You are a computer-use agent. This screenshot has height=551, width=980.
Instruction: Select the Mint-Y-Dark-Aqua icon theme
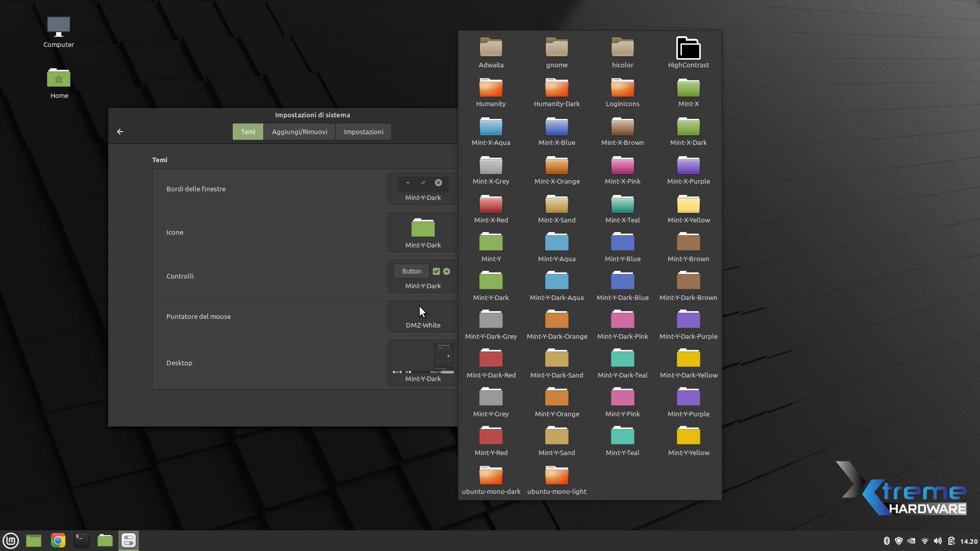click(556, 286)
